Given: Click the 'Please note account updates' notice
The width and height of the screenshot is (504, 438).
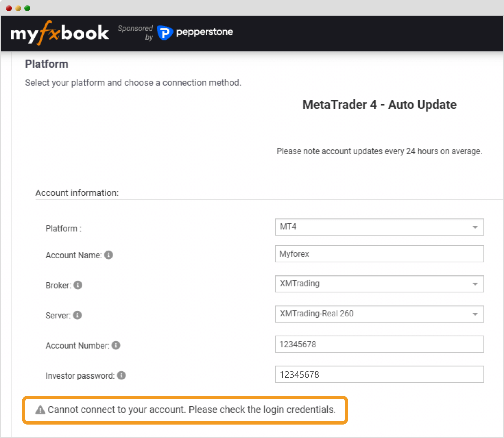Looking at the screenshot, I should (x=379, y=151).
